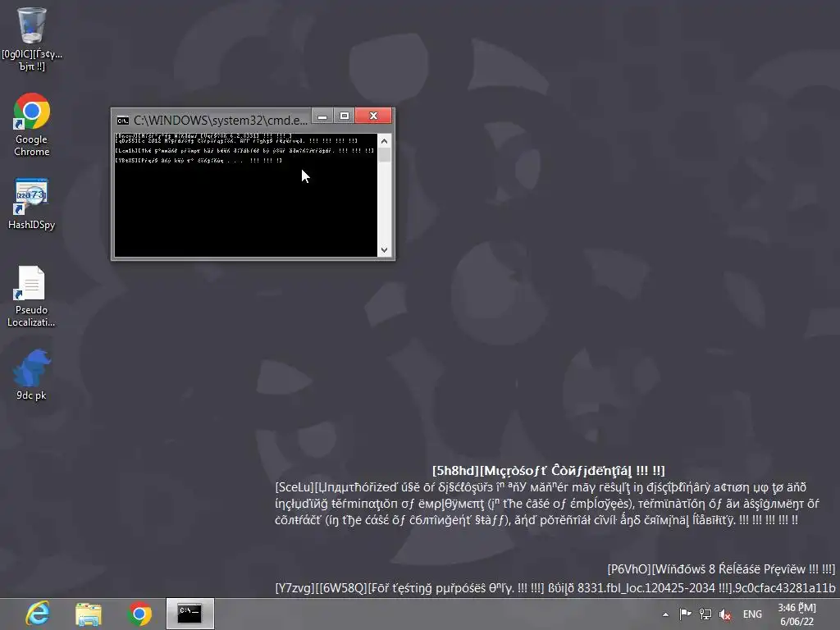Open the clock showing 3:46

[x=797, y=614]
